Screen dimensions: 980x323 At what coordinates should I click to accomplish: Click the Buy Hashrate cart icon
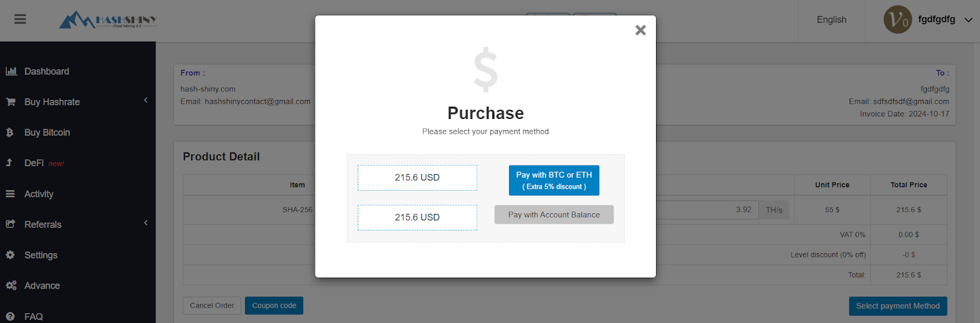tap(10, 102)
